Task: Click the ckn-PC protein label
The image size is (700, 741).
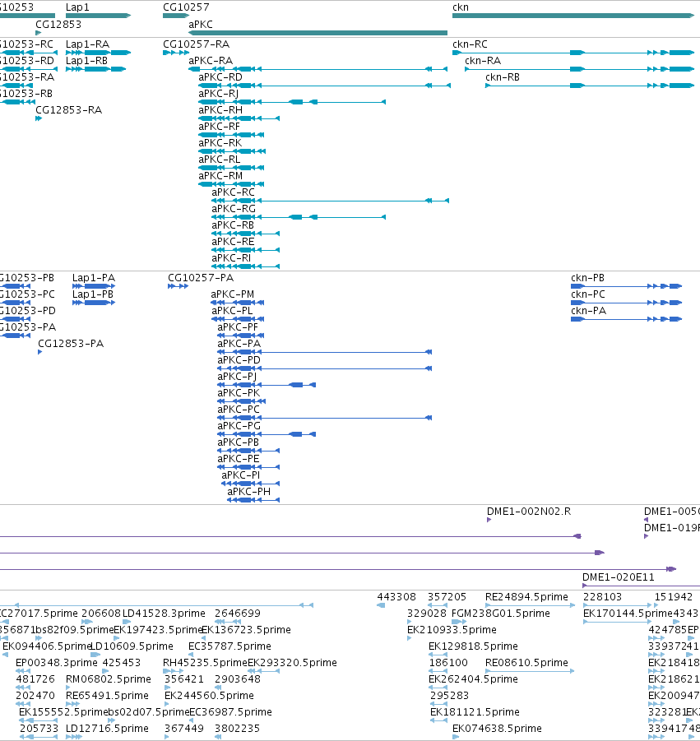Action: (x=588, y=294)
